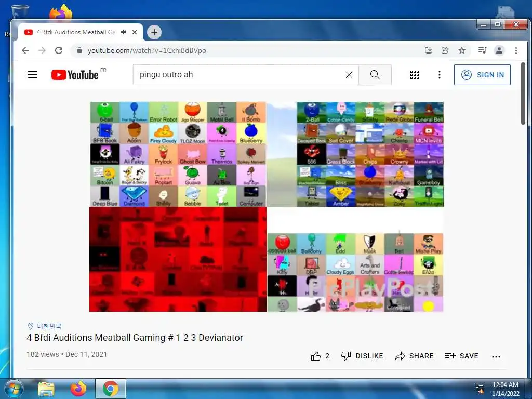
Task: Click the 대한민국 location link
Action: click(49, 326)
